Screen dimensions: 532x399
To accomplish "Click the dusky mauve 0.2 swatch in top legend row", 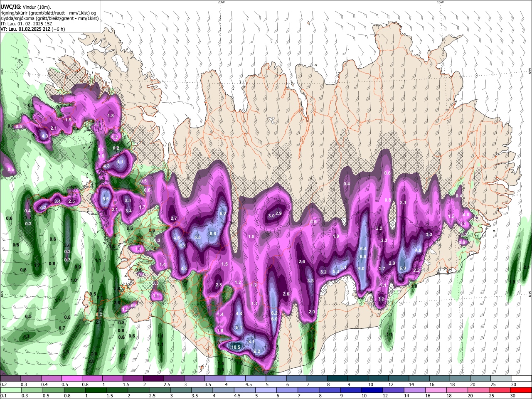I will tap(10, 378).
